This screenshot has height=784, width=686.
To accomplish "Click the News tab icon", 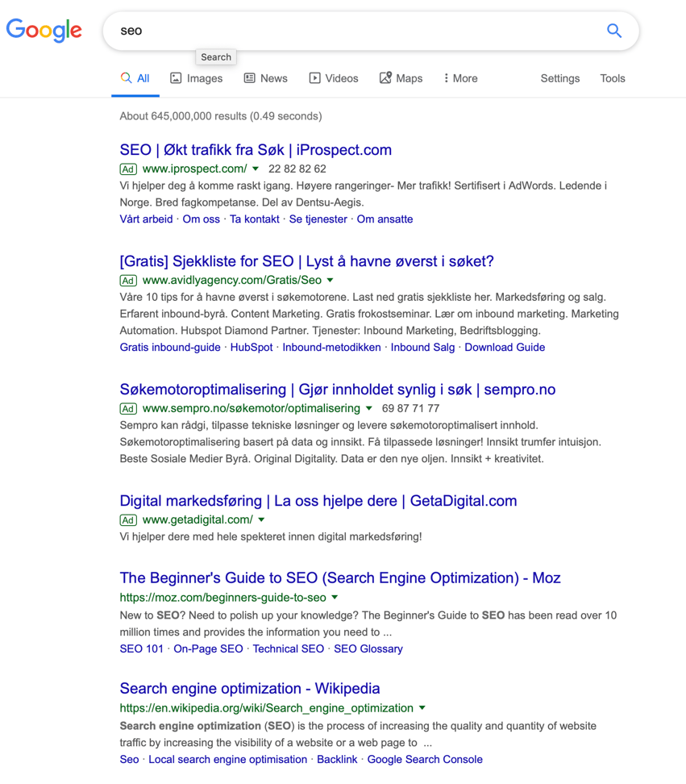I will pyautogui.click(x=249, y=78).
